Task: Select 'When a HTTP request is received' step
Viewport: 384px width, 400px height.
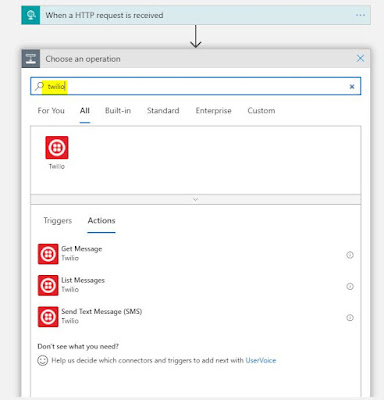Action: pyautogui.click(x=196, y=15)
